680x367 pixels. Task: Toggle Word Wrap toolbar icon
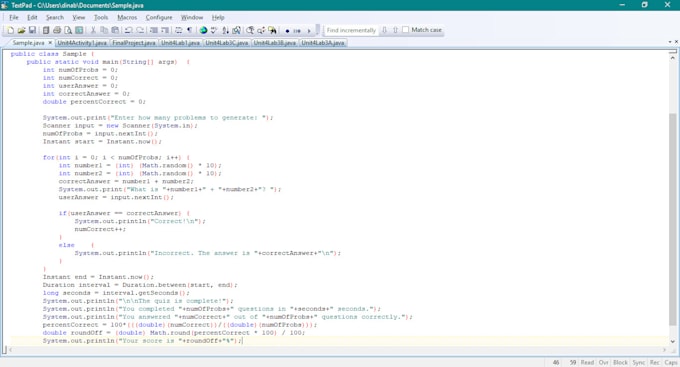[x=178, y=30]
